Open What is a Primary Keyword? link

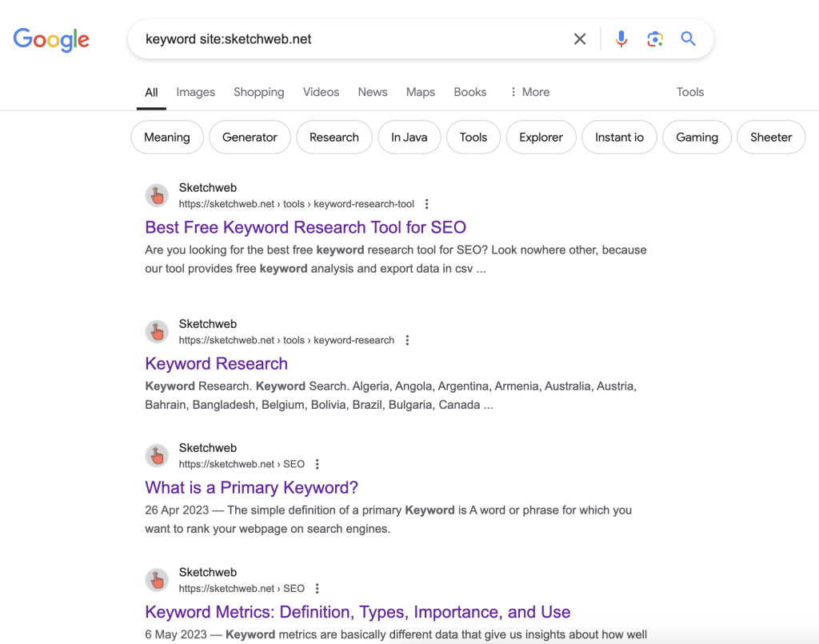tap(251, 487)
